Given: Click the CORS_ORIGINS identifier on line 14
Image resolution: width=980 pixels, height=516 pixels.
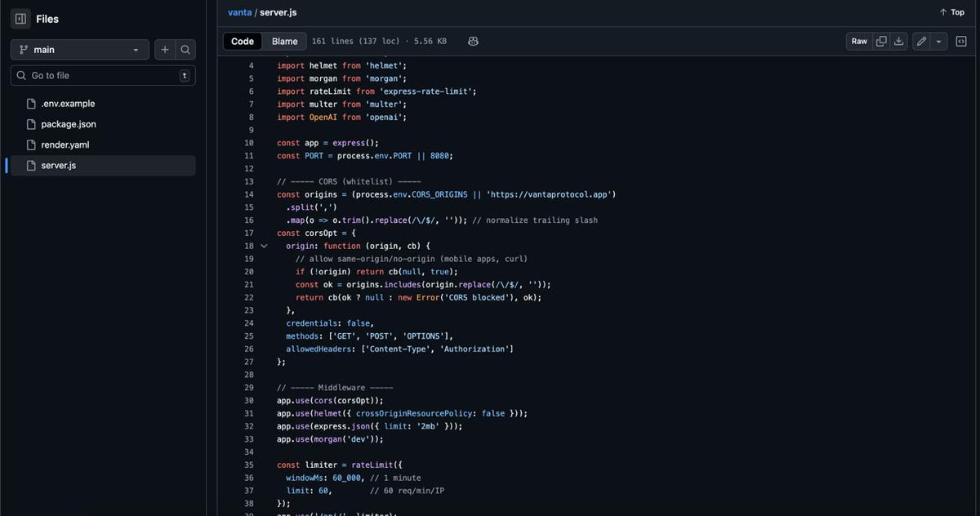Looking at the screenshot, I should pyautogui.click(x=439, y=194).
